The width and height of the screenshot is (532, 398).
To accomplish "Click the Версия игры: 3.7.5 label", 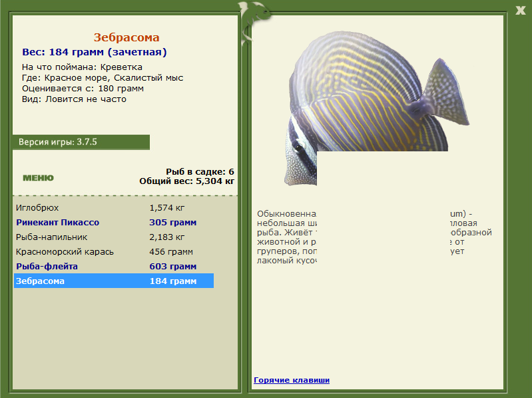I will pos(58,141).
